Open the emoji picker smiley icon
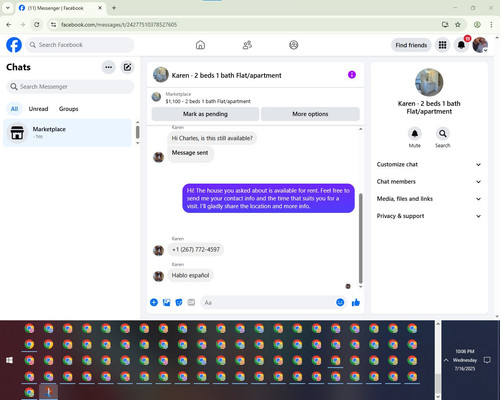Image resolution: width=500 pixels, height=400 pixels. tap(340, 302)
